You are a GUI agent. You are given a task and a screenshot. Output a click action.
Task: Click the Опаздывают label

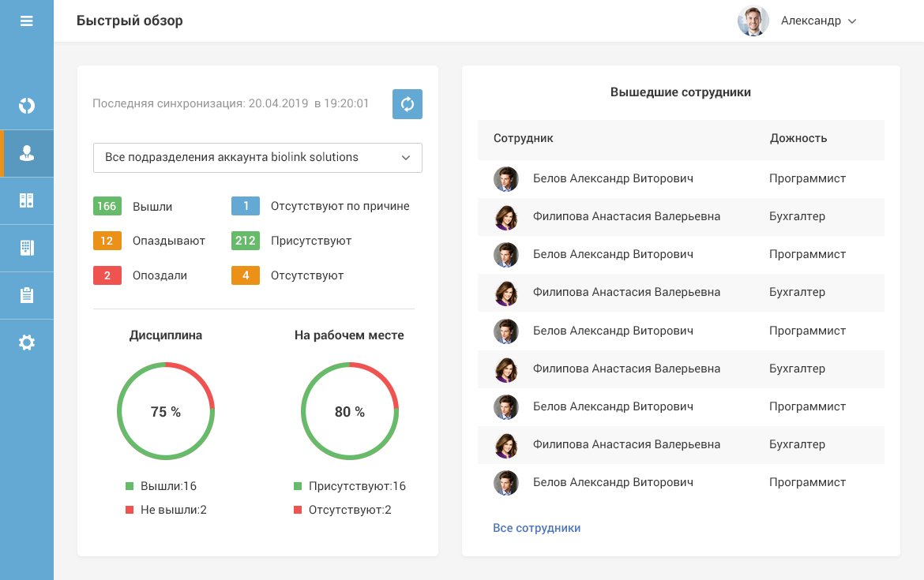click(168, 241)
